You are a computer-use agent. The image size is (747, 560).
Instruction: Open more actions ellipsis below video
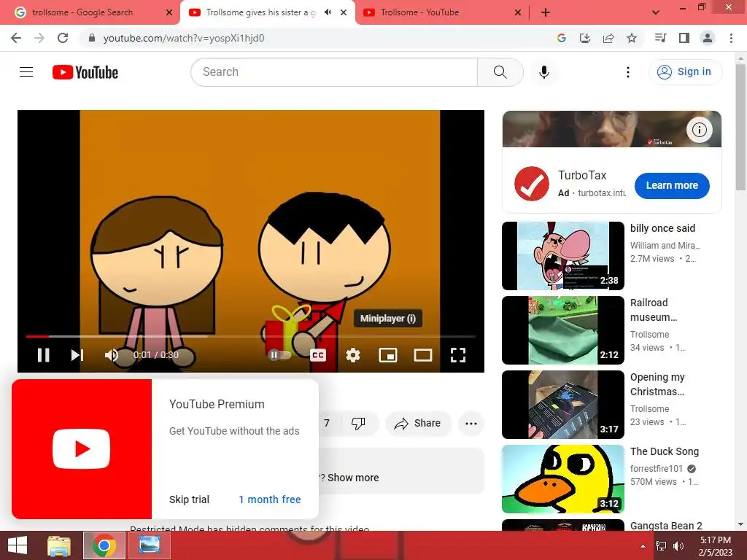pyautogui.click(x=471, y=423)
